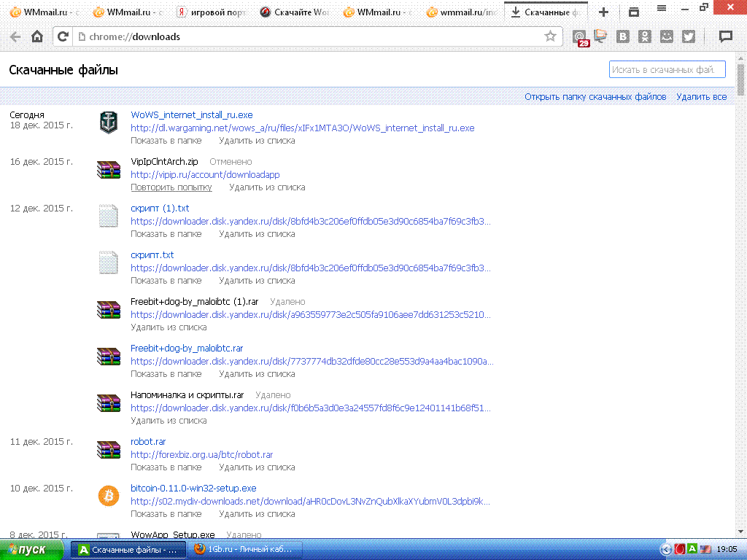Open the bitcoin-0.11.0-win32-setup.exe link
Image resolution: width=747 pixels, height=560 pixels.
tap(193, 488)
